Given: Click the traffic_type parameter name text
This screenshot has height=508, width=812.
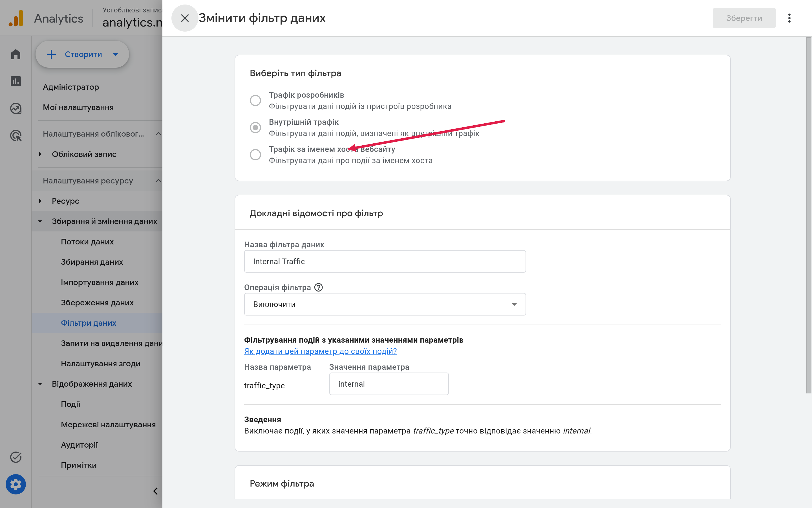Looking at the screenshot, I should [x=264, y=385].
